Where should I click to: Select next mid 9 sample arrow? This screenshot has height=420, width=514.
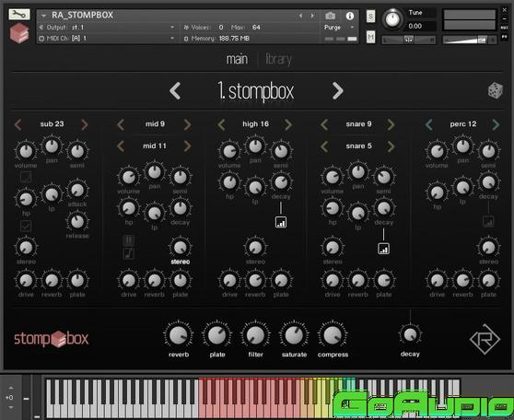[187, 124]
